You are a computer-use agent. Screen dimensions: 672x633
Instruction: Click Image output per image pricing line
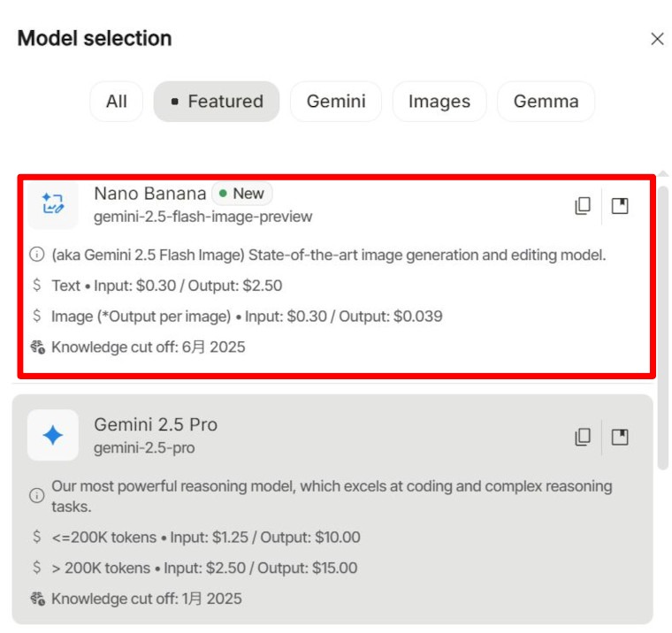247,316
